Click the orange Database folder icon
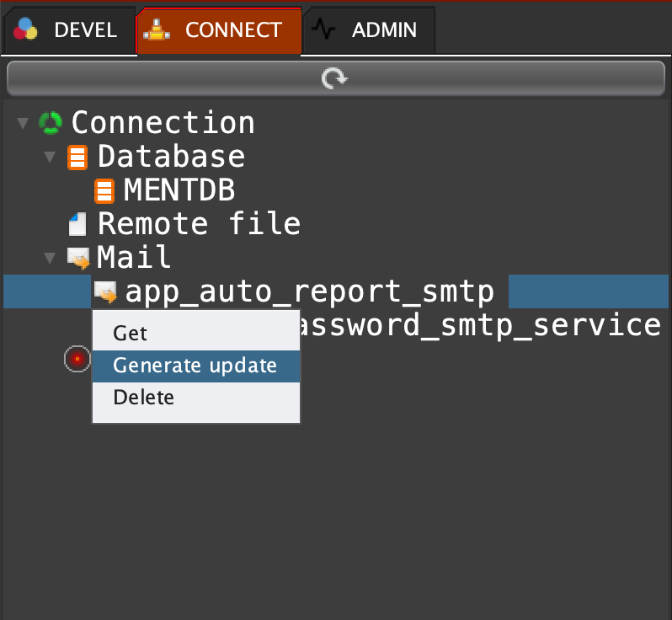Image resolution: width=672 pixels, height=620 pixels. 77,157
